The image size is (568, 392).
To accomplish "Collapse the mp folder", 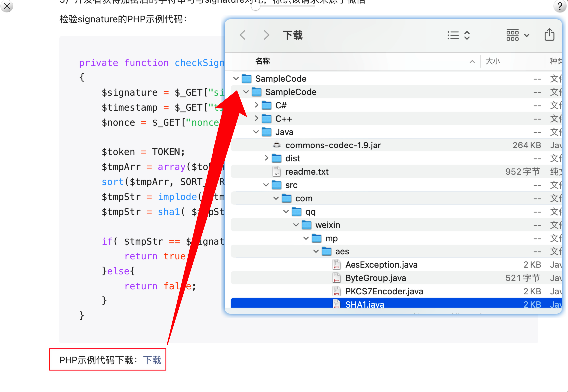I will pyautogui.click(x=306, y=238).
